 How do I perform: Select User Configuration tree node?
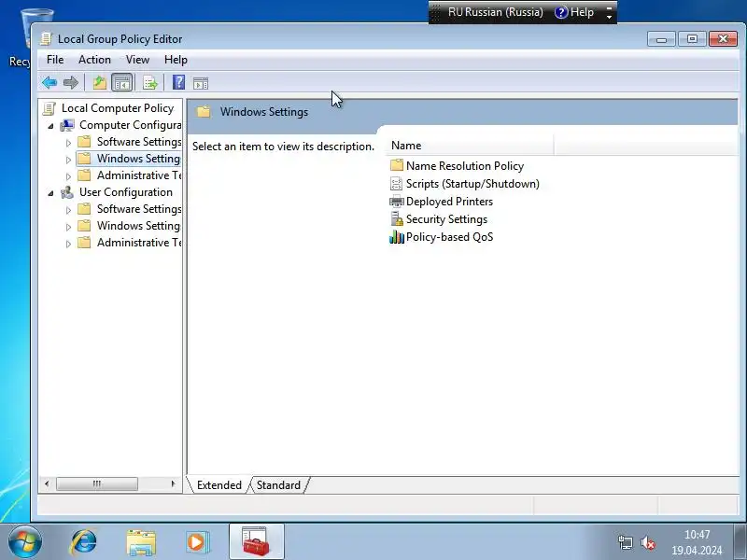126,192
